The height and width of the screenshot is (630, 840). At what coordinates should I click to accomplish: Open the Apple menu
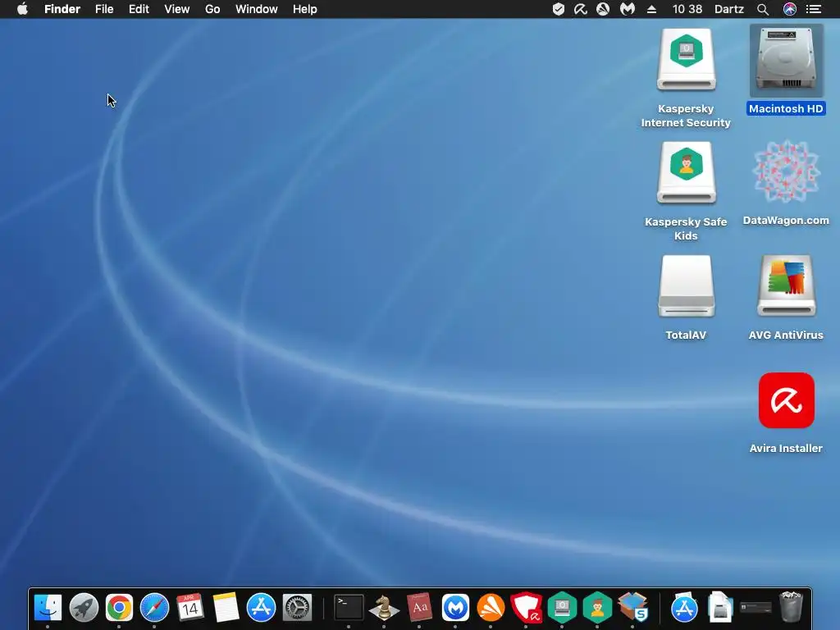[22, 9]
